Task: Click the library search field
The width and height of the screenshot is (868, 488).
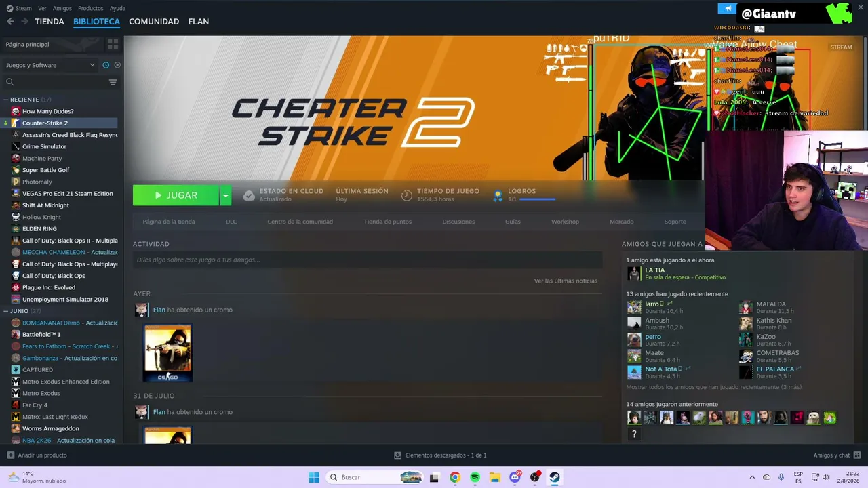Action: (x=54, y=82)
